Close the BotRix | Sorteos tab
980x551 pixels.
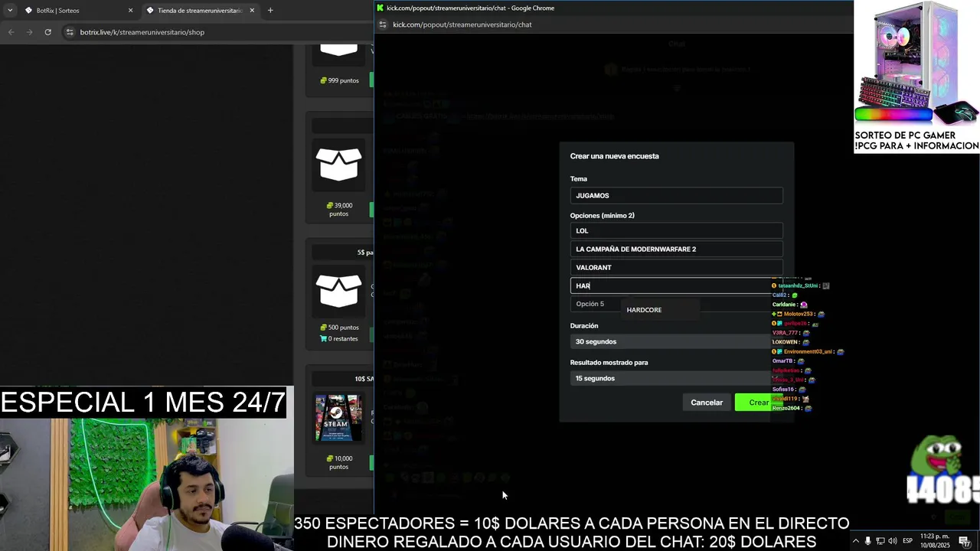coord(130,11)
